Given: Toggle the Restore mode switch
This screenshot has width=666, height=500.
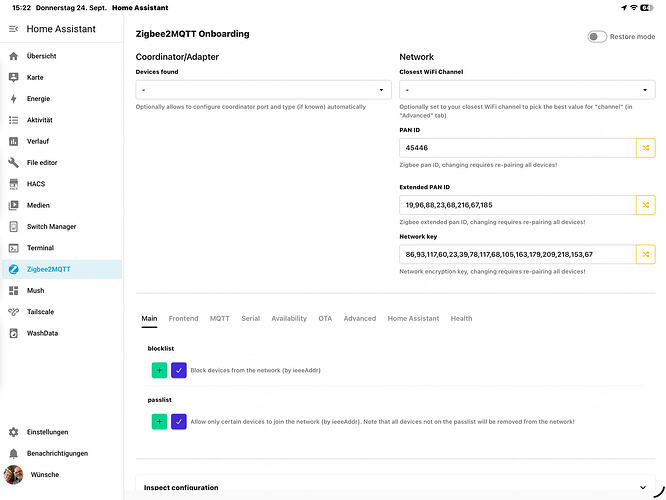Looking at the screenshot, I should pyautogui.click(x=597, y=37).
